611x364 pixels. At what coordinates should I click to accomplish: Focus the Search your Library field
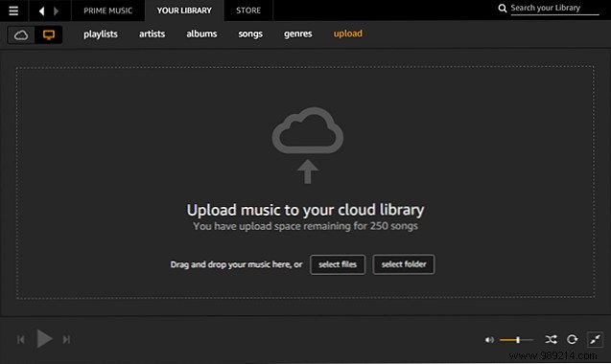[x=554, y=9]
